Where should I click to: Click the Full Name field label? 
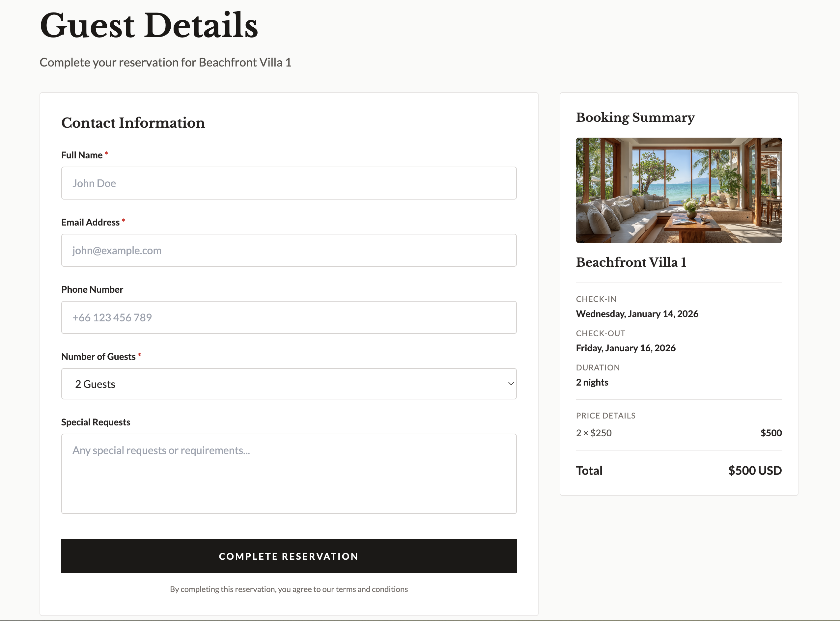[x=82, y=155]
